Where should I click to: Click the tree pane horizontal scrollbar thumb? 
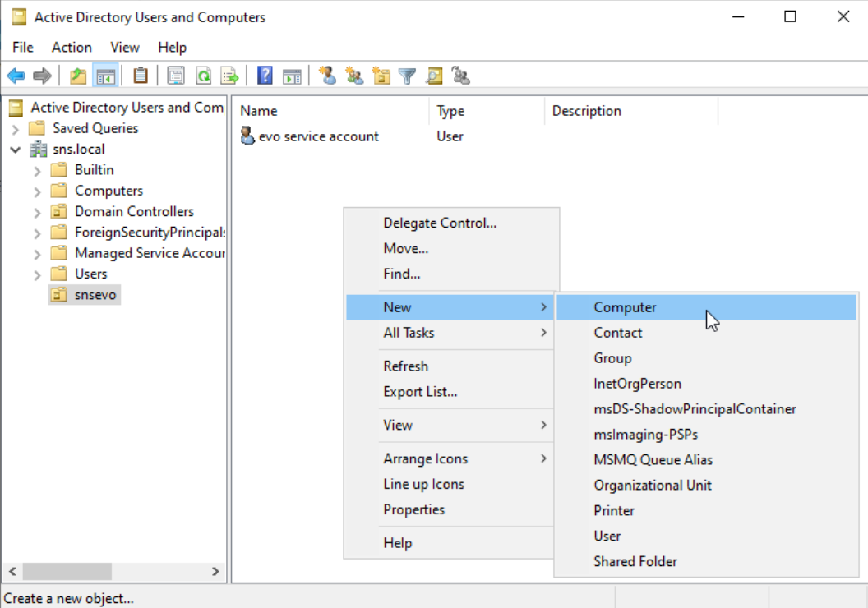67,572
